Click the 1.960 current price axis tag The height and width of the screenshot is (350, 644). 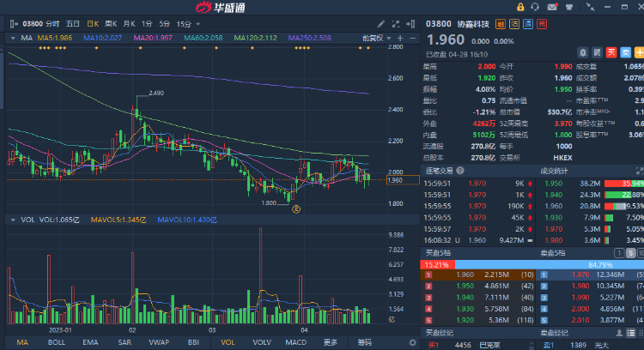coord(403,180)
